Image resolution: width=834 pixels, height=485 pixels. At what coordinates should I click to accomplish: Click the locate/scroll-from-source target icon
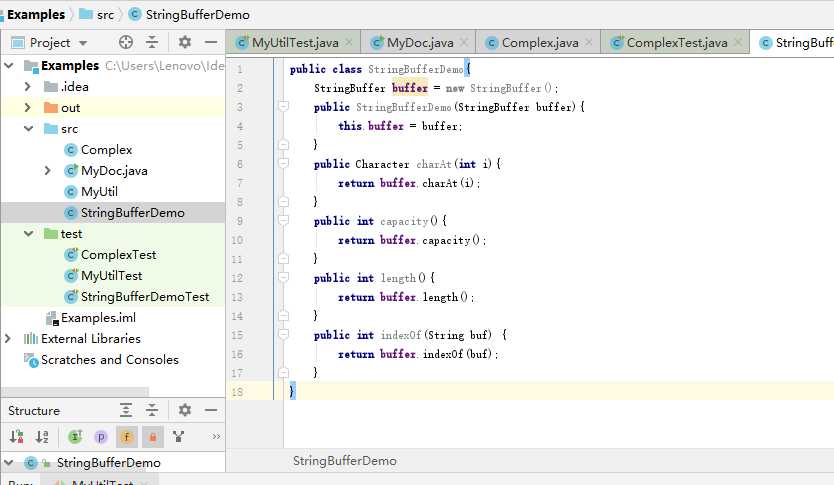point(126,42)
